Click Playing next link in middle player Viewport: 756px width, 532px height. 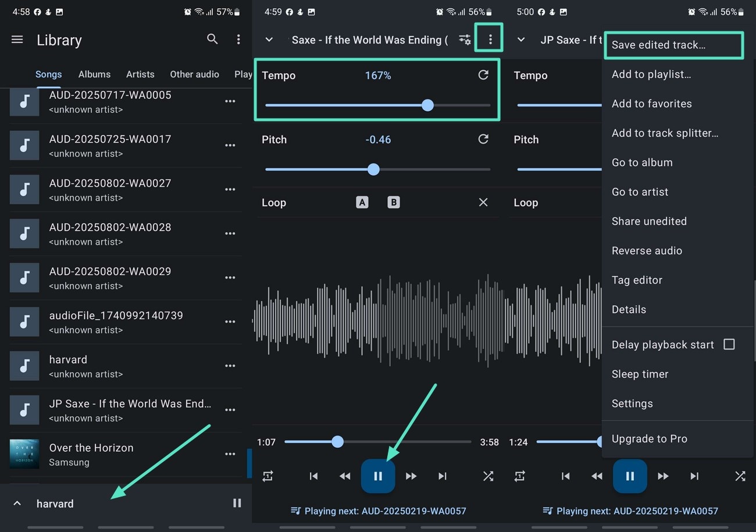click(378, 511)
